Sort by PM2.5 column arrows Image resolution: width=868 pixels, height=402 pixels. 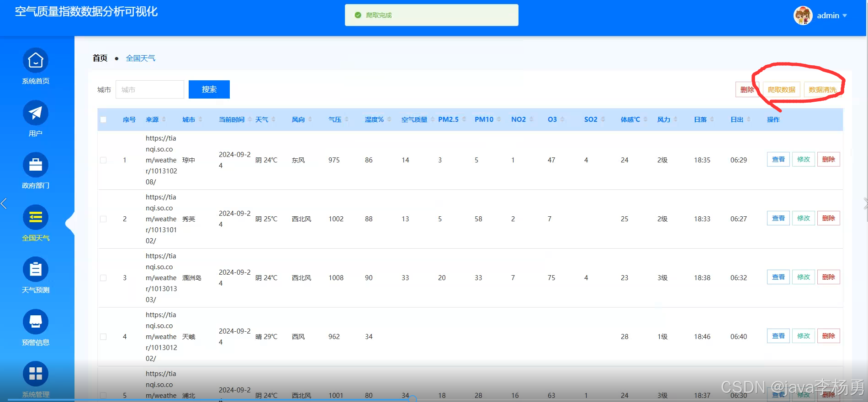464,120
